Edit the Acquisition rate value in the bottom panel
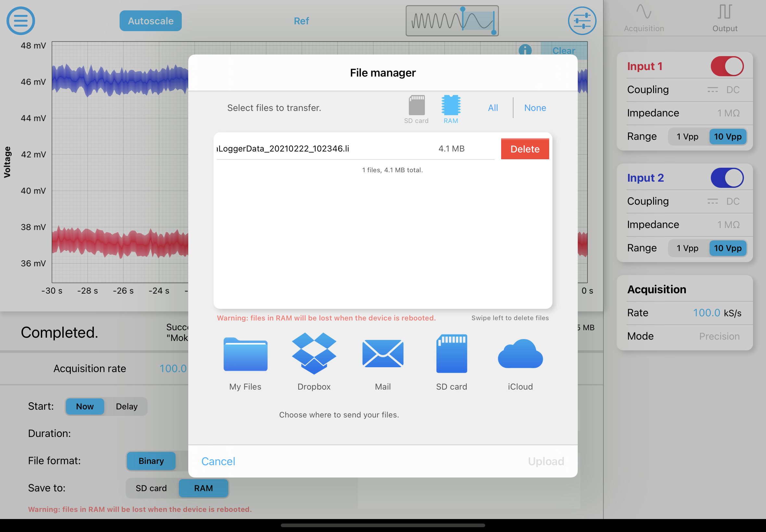This screenshot has height=532, width=766. (x=173, y=368)
